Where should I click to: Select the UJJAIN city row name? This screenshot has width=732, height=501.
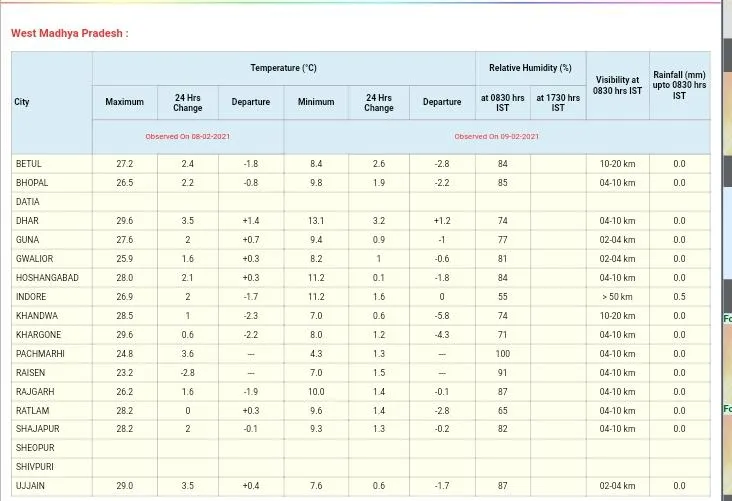(30, 486)
